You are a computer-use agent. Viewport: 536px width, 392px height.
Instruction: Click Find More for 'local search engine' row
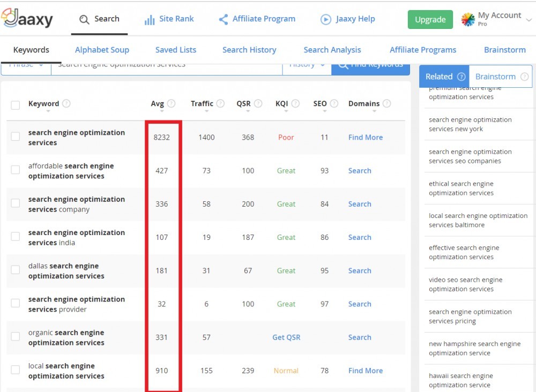[x=366, y=371]
